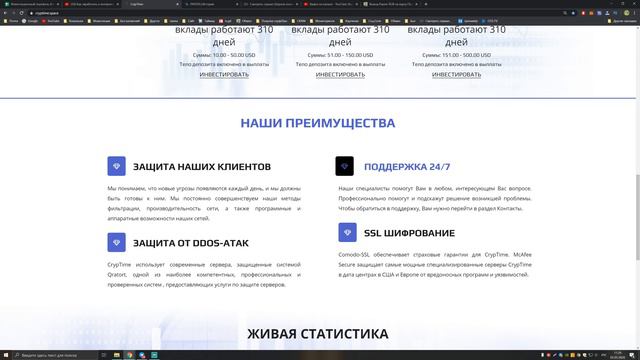
Task: Open the browser profile avatar
Action: point(627,13)
